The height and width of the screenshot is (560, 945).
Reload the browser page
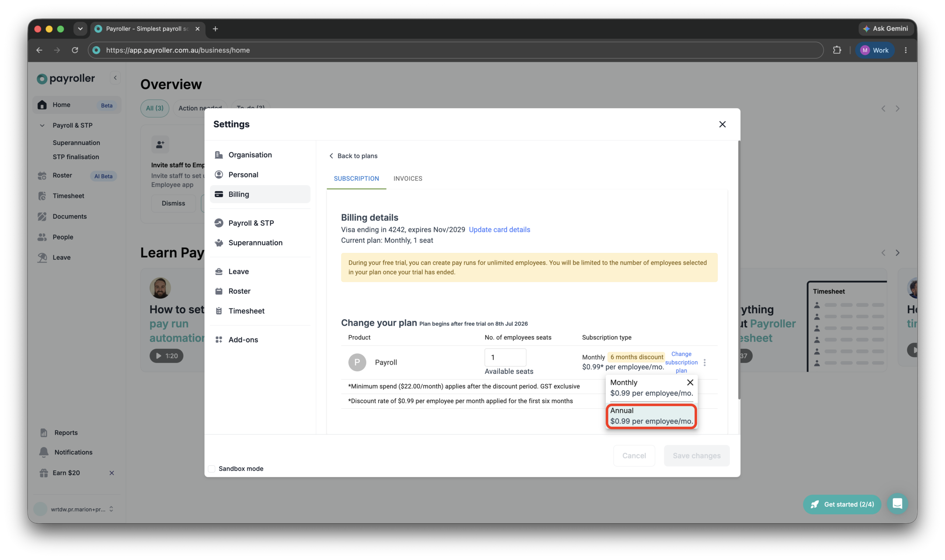click(75, 50)
